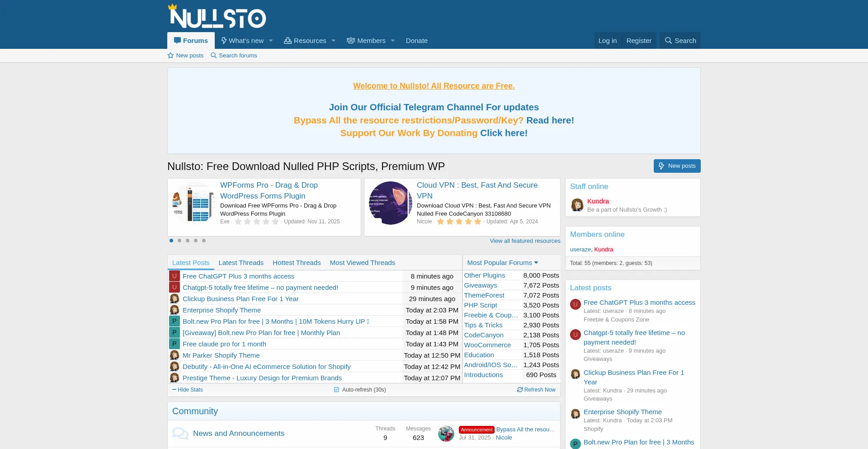Open the Other Plugins forum

coord(485,275)
